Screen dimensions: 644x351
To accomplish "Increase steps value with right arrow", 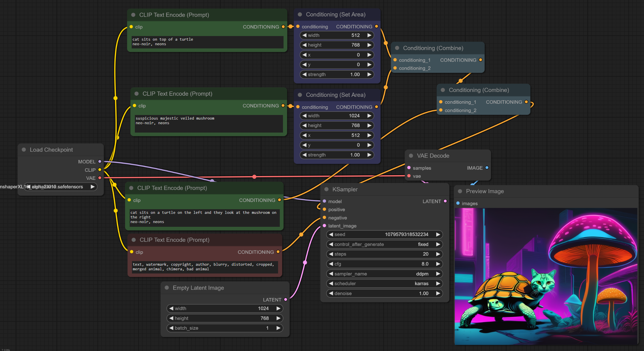I will point(438,254).
